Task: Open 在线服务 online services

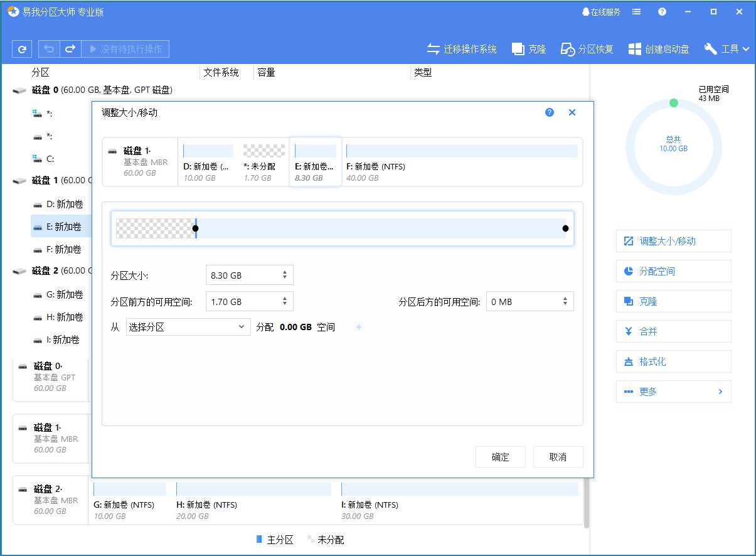Action: tap(602, 11)
